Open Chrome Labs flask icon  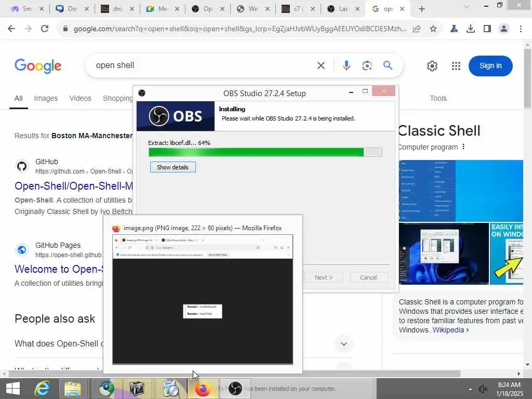coord(454,29)
